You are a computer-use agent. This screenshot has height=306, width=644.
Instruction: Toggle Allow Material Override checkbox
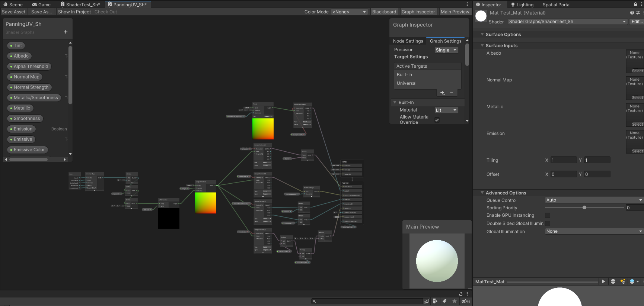tap(437, 120)
